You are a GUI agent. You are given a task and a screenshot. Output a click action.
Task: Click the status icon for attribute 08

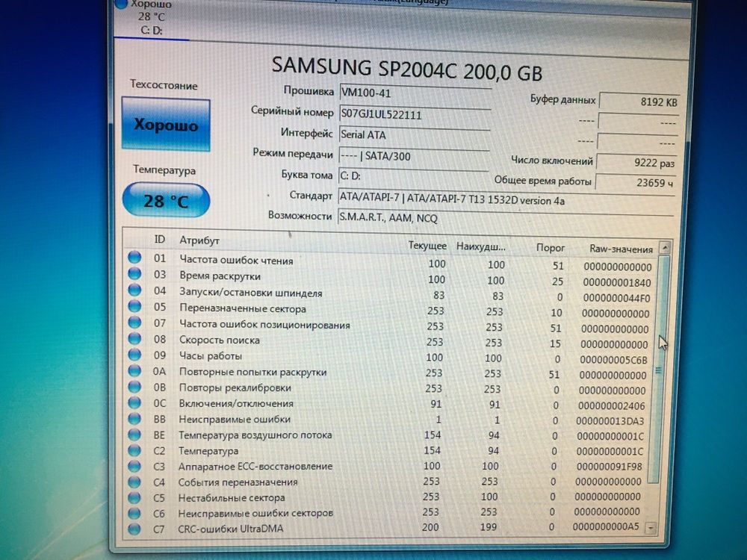click(x=134, y=338)
